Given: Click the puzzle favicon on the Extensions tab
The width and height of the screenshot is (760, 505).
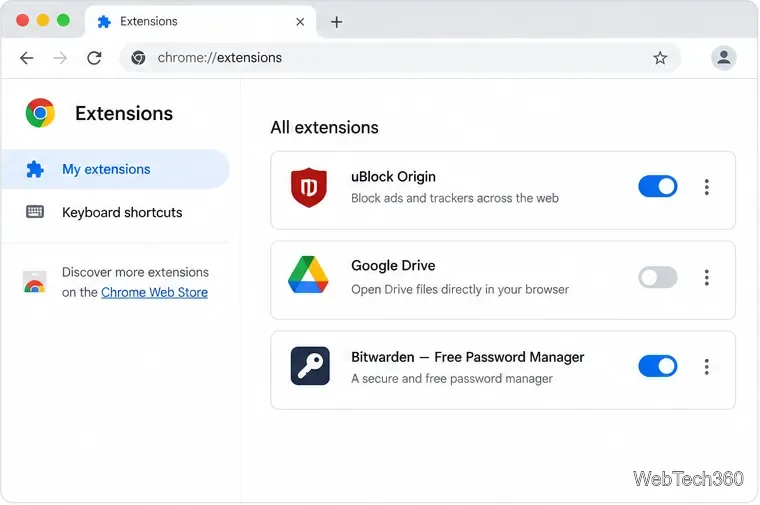Looking at the screenshot, I should pyautogui.click(x=104, y=22).
